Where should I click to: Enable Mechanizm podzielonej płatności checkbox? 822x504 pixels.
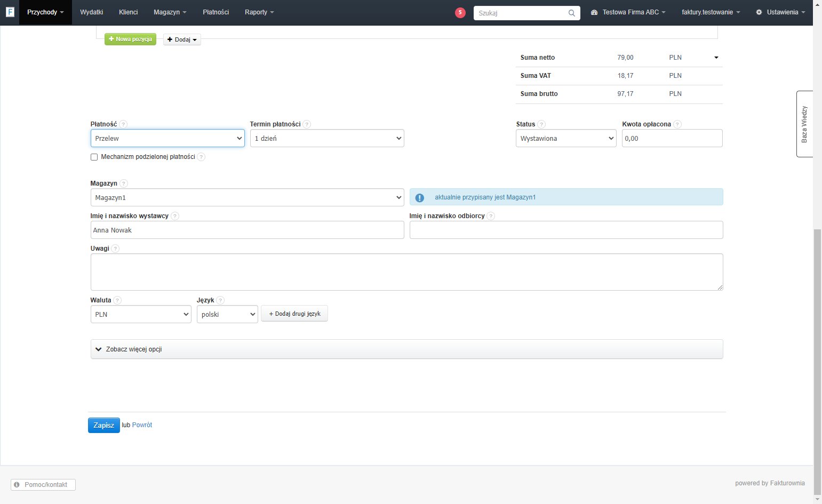94,157
